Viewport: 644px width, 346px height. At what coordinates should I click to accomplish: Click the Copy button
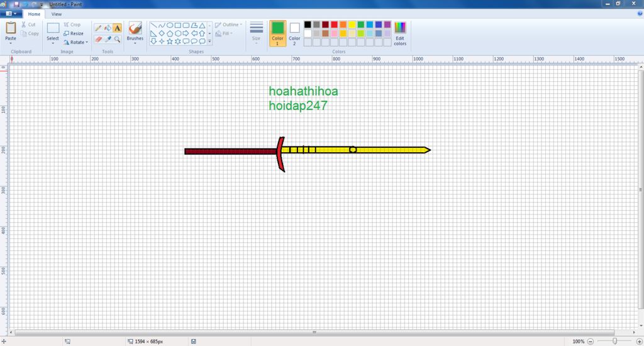(x=30, y=34)
